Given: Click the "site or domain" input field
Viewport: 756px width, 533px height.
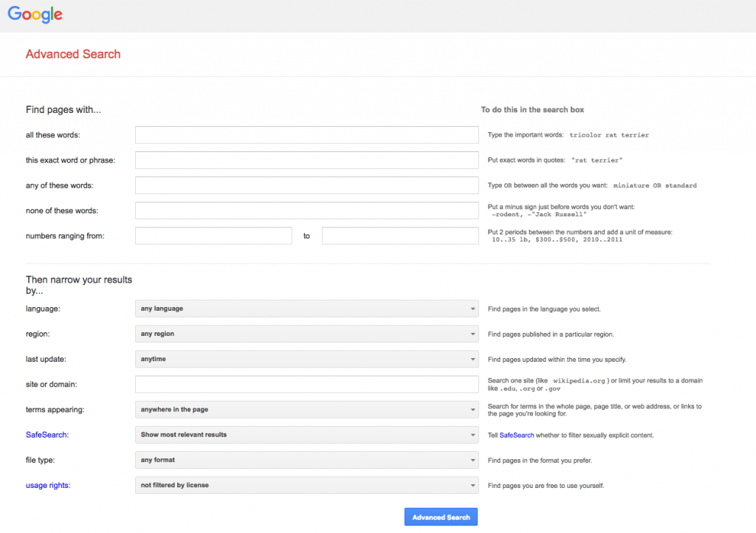Looking at the screenshot, I should pos(306,384).
